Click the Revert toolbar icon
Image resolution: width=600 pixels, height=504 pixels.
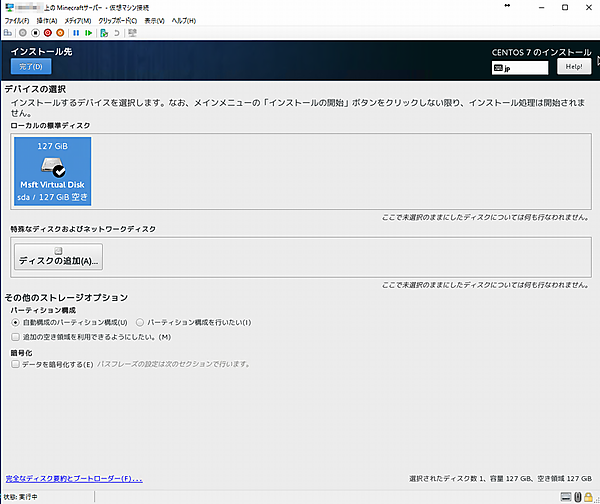[118, 32]
